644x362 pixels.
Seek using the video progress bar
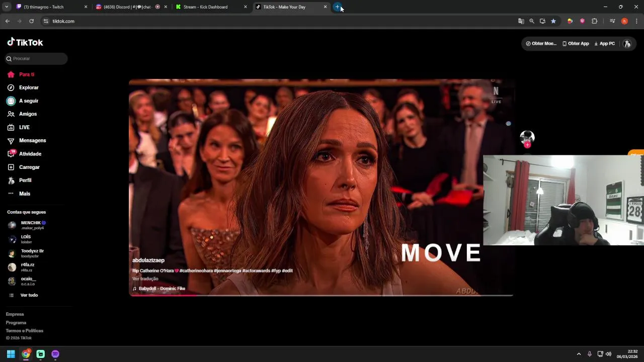point(321,295)
